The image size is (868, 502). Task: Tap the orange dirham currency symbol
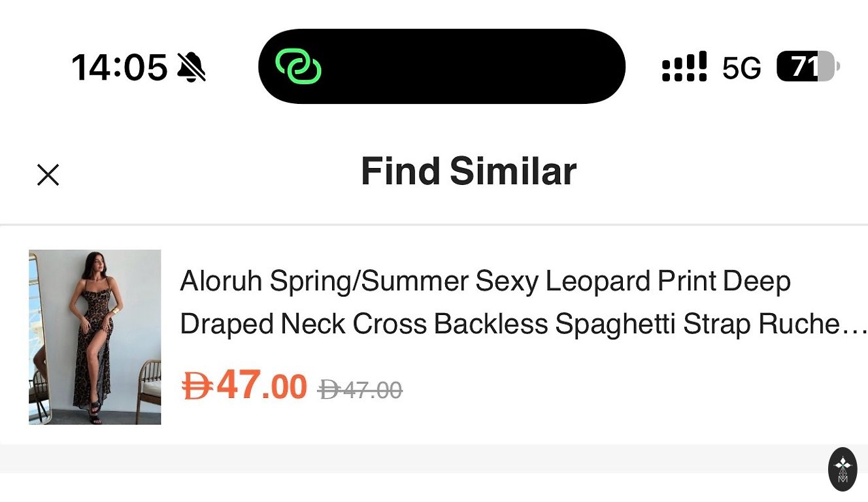197,386
